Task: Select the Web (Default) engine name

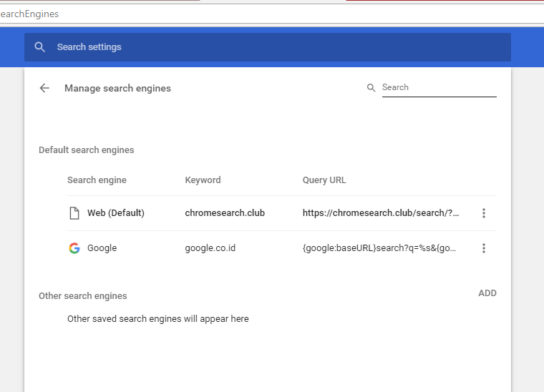Action: pyautogui.click(x=115, y=212)
